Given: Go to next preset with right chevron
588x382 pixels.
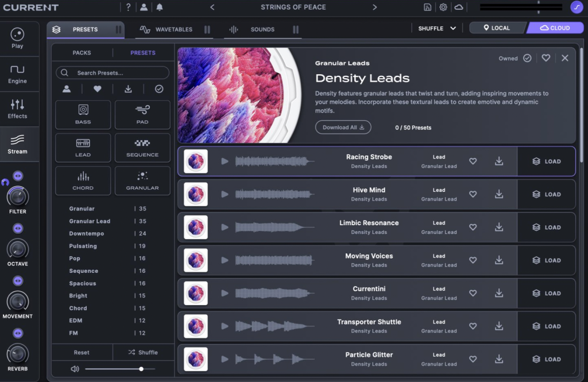Looking at the screenshot, I should click(x=375, y=7).
